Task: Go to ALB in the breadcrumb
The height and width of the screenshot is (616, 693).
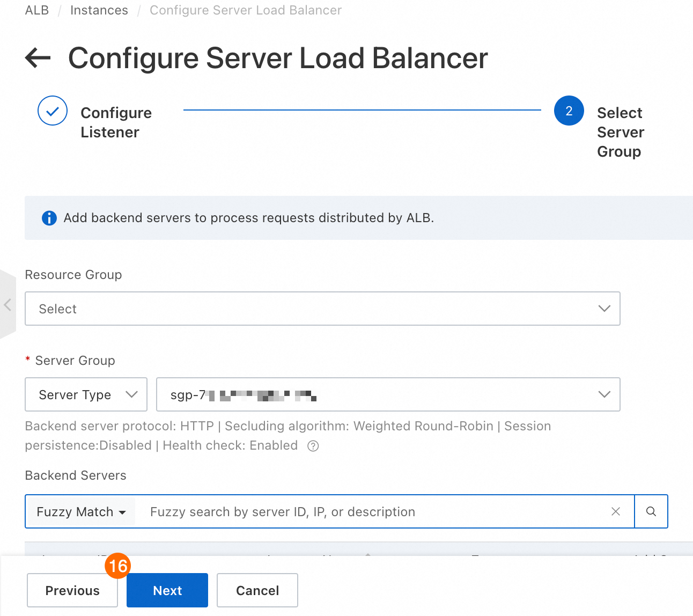Action: pos(37,10)
